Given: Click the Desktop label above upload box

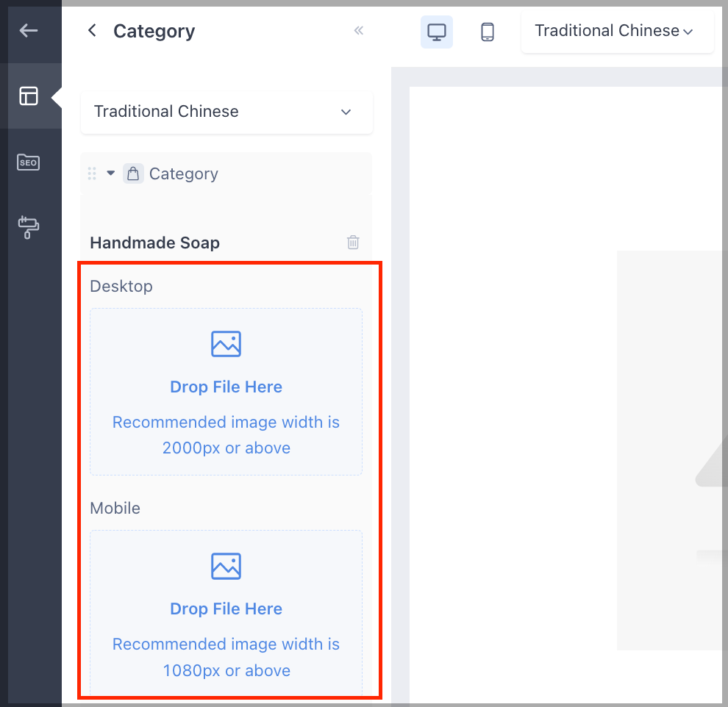Looking at the screenshot, I should point(121,286).
